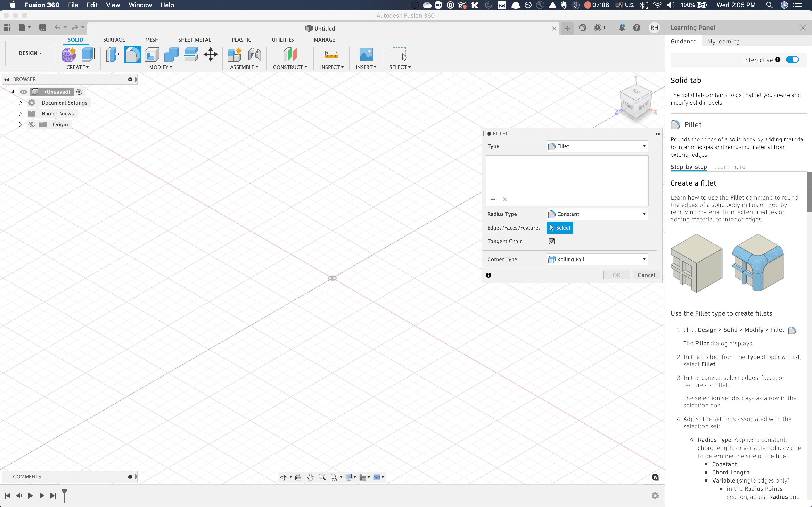
Task: Click the Learn more link
Action: click(730, 167)
